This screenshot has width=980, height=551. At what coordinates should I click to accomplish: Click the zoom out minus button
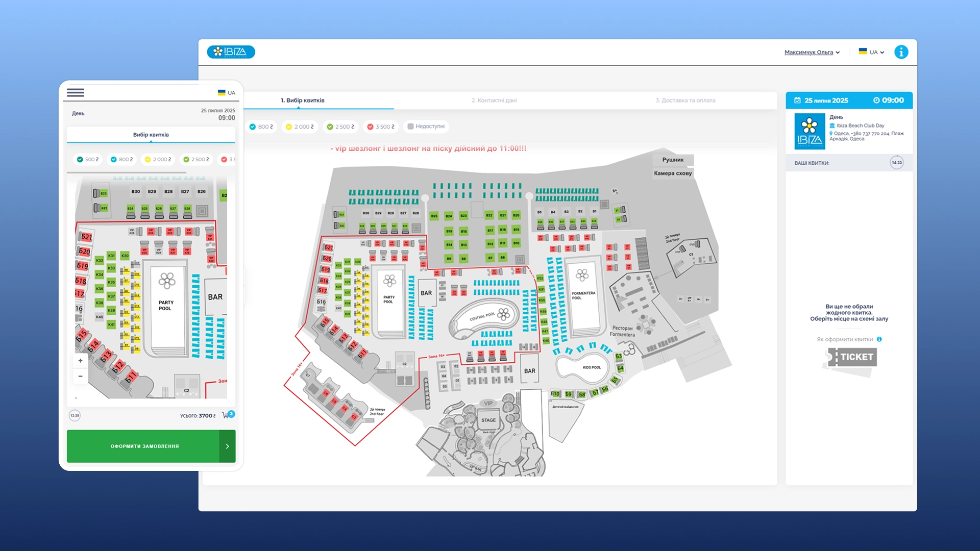tap(80, 376)
